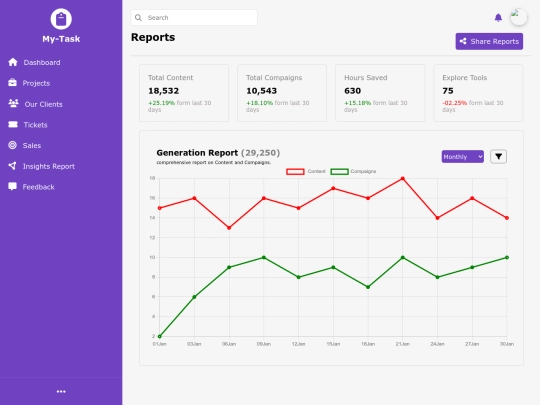Click the My-Task clipboard logo icon
The width and height of the screenshot is (540, 405).
point(61,19)
